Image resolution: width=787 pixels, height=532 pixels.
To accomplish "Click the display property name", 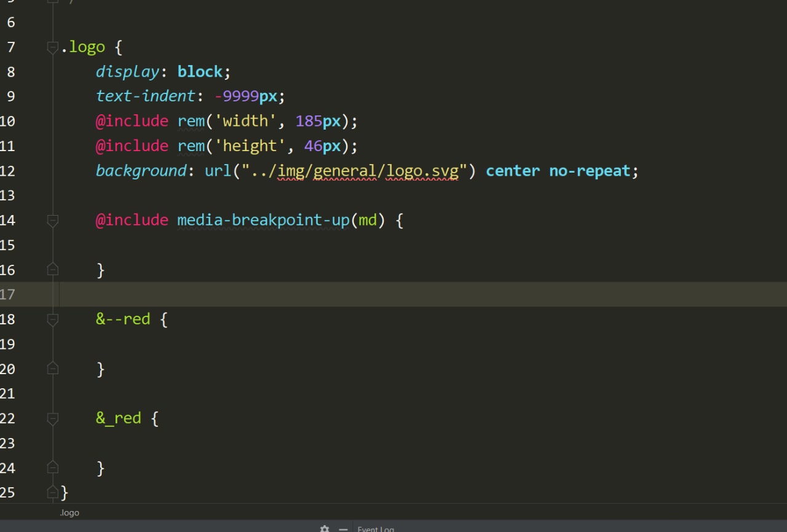I will (128, 72).
